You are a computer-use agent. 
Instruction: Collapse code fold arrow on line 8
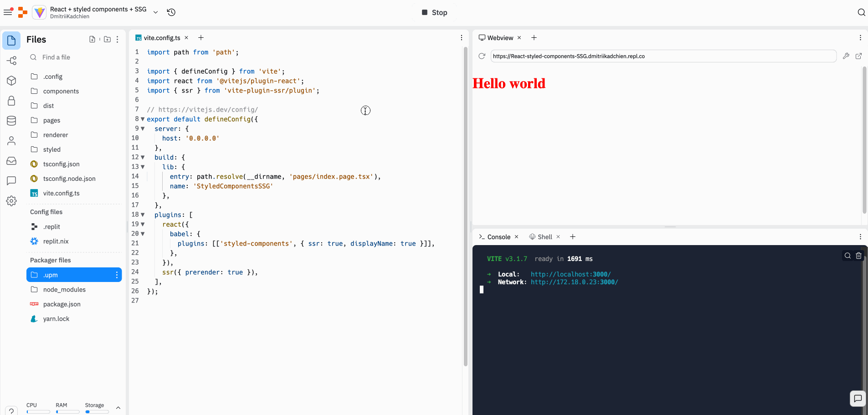tap(143, 119)
